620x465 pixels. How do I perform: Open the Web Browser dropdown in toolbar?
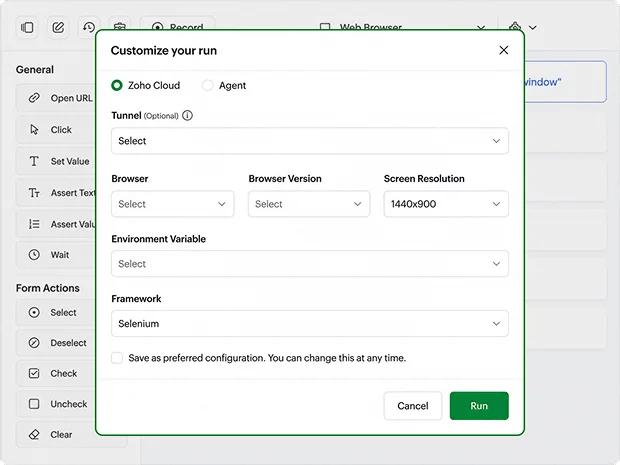tap(402, 27)
